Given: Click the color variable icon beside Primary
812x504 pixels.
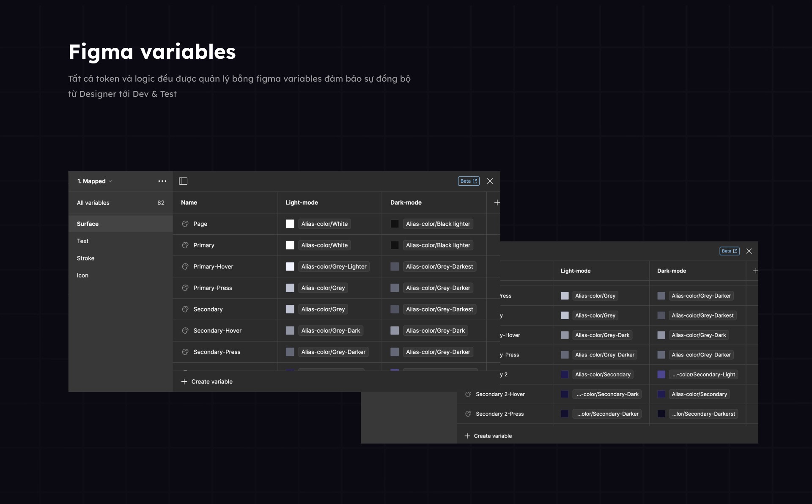Looking at the screenshot, I should click(185, 245).
